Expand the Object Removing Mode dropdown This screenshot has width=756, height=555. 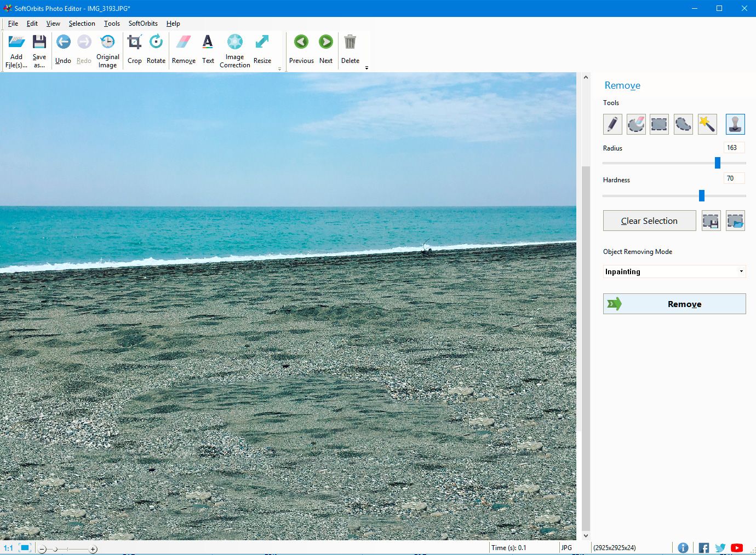[741, 271]
